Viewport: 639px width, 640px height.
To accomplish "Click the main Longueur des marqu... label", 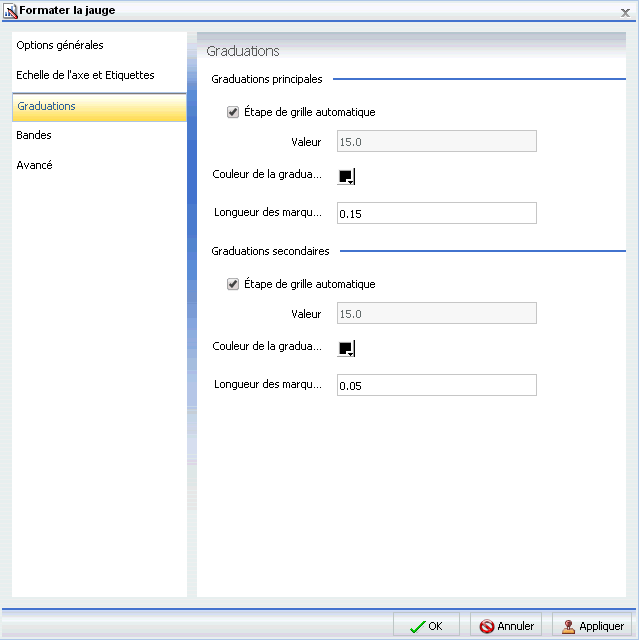I will tap(268, 213).
